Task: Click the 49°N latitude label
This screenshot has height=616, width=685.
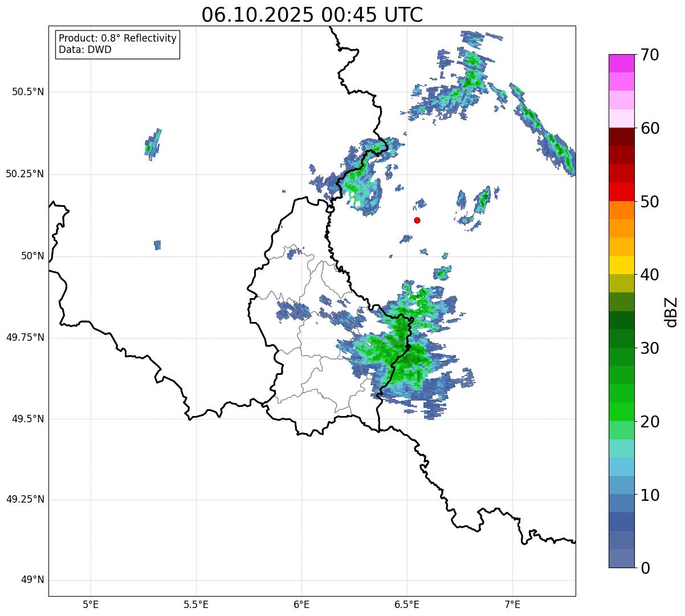Action: [x=32, y=580]
